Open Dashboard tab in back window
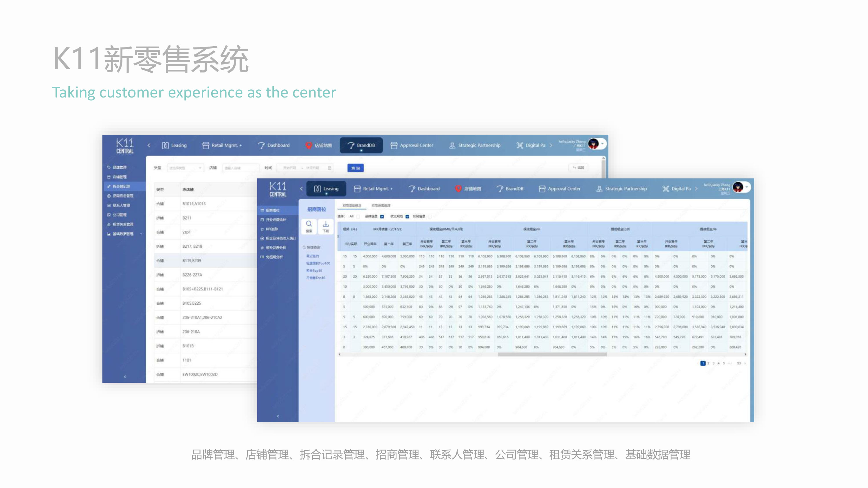 click(x=274, y=145)
